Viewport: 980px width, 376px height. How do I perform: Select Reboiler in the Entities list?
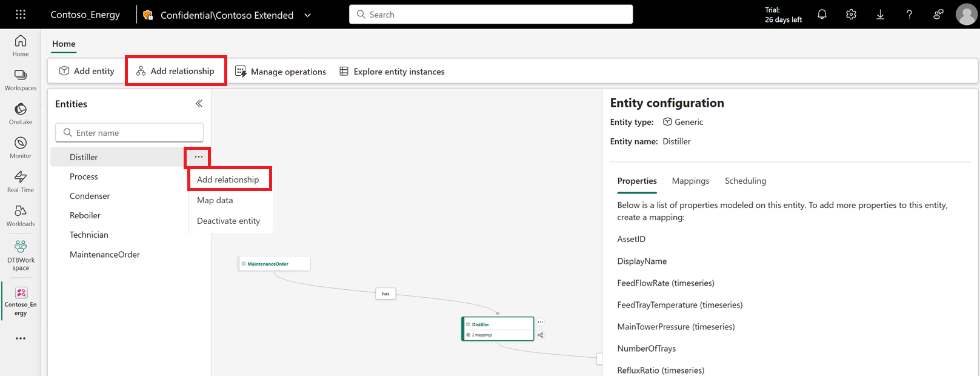(85, 215)
